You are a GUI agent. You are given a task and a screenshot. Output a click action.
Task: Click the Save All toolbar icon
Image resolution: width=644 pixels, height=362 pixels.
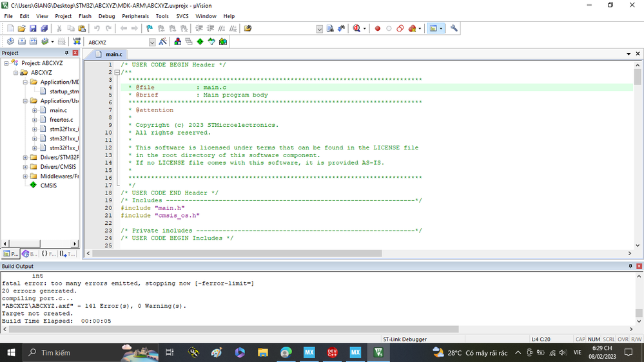(x=44, y=28)
